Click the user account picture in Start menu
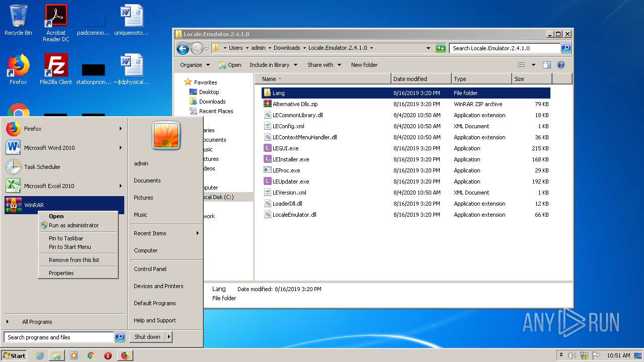 click(x=166, y=135)
